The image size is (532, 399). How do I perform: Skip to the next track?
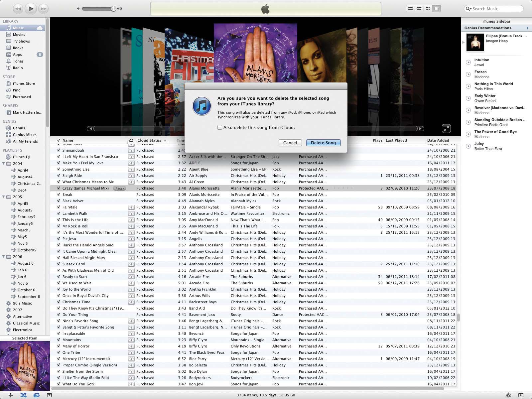(x=43, y=9)
